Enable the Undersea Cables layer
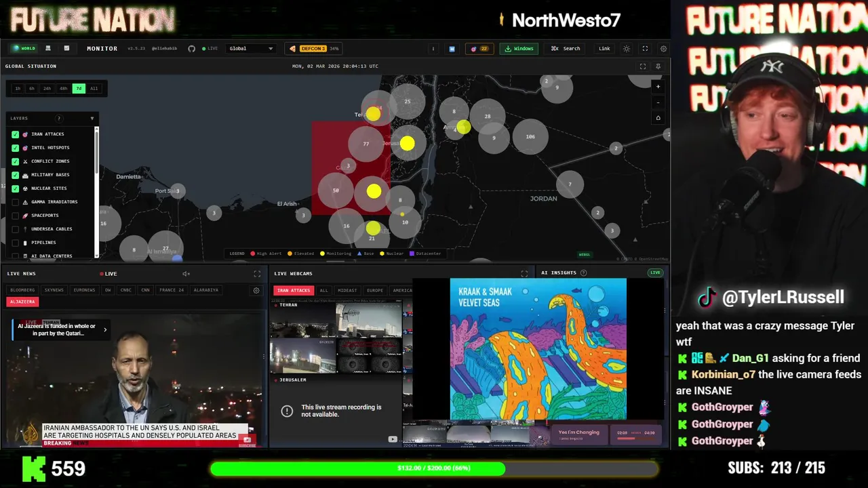The width and height of the screenshot is (868, 488). pyautogui.click(x=16, y=229)
